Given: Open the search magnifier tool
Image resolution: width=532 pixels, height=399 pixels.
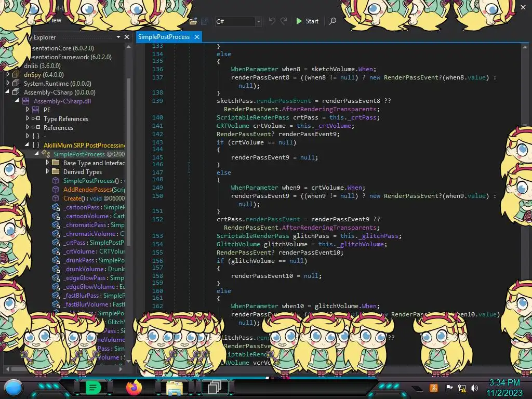Looking at the screenshot, I should [332, 21].
